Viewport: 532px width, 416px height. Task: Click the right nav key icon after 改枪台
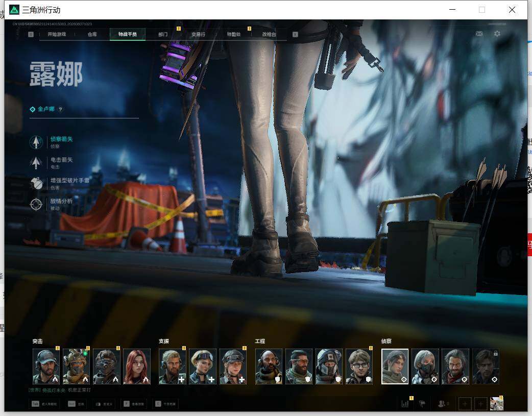(295, 34)
